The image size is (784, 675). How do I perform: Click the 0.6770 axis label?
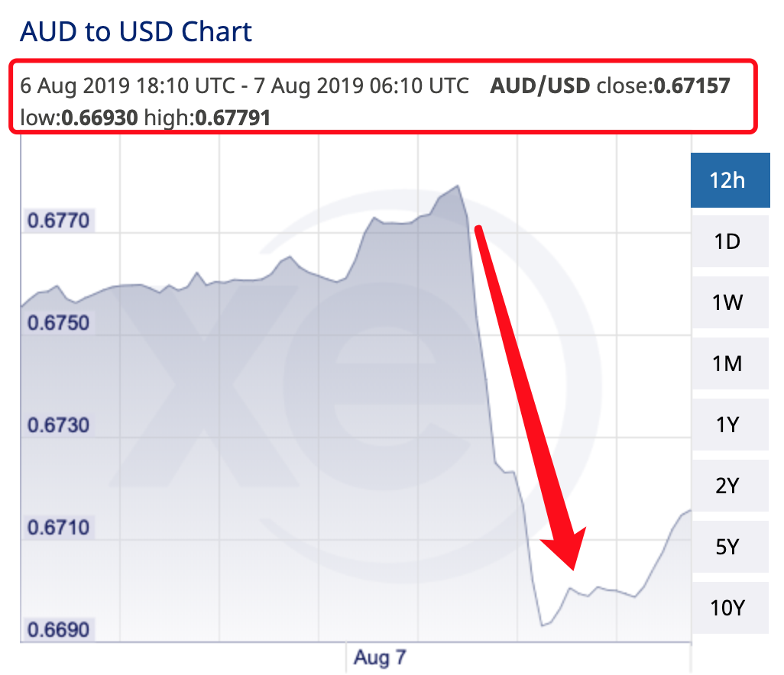click(x=59, y=221)
